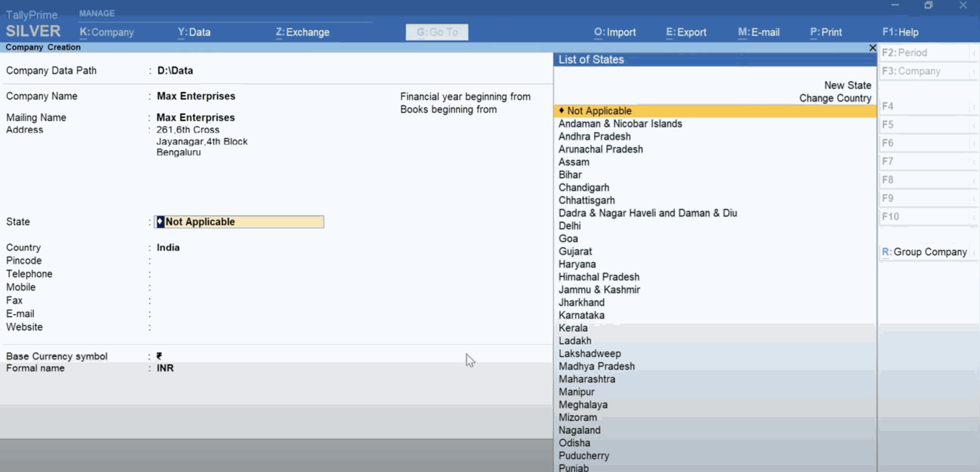This screenshot has width=980, height=472.
Task: Restore the TallyPrime window size
Action: coord(928,5)
